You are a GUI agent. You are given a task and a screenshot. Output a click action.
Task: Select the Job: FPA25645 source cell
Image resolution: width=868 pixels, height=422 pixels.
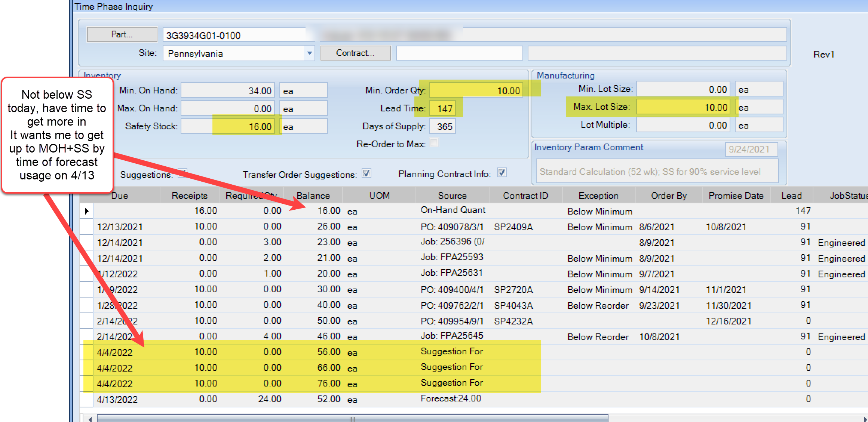[x=452, y=336]
